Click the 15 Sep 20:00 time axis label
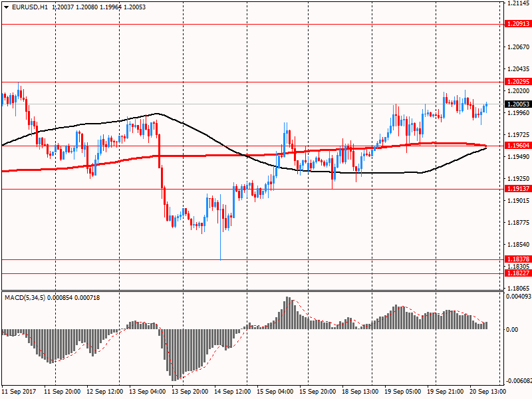The width and height of the screenshot is (532, 399). pos(318,392)
